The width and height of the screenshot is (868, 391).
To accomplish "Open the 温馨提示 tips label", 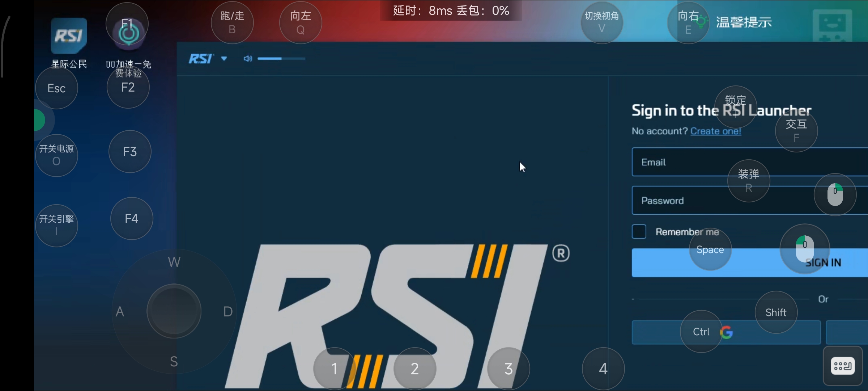I will (744, 22).
